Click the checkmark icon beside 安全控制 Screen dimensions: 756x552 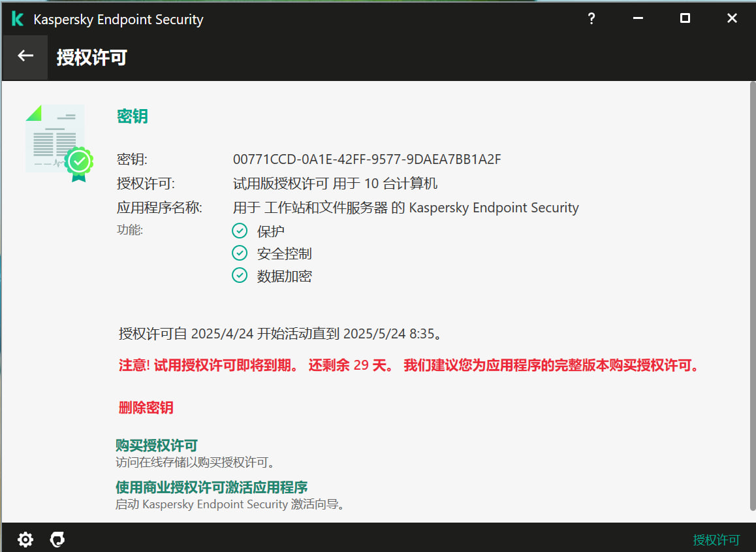(240, 253)
